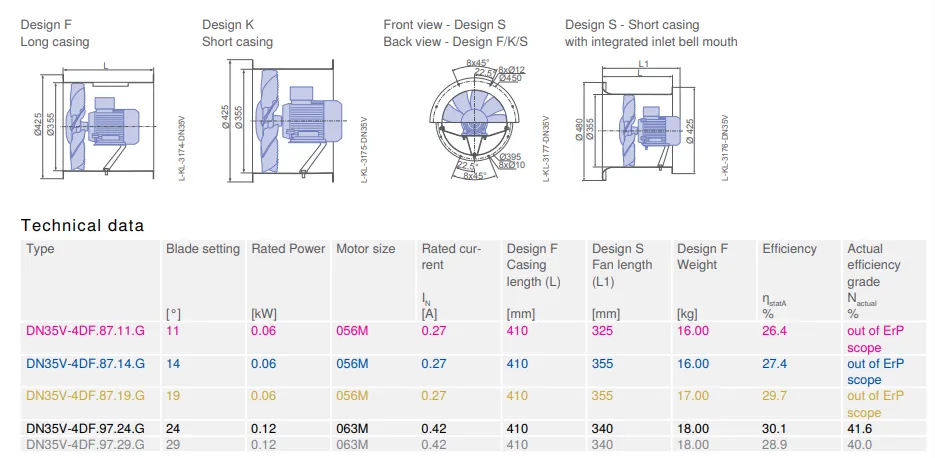Click the front view fan diagram

click(x=476, y=119)
